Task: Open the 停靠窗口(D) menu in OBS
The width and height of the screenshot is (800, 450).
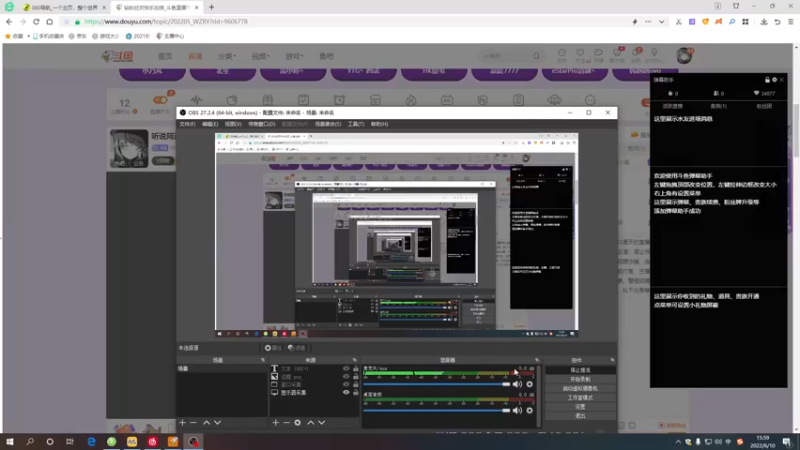Action: pyautogui.click(x=262, y=124)
